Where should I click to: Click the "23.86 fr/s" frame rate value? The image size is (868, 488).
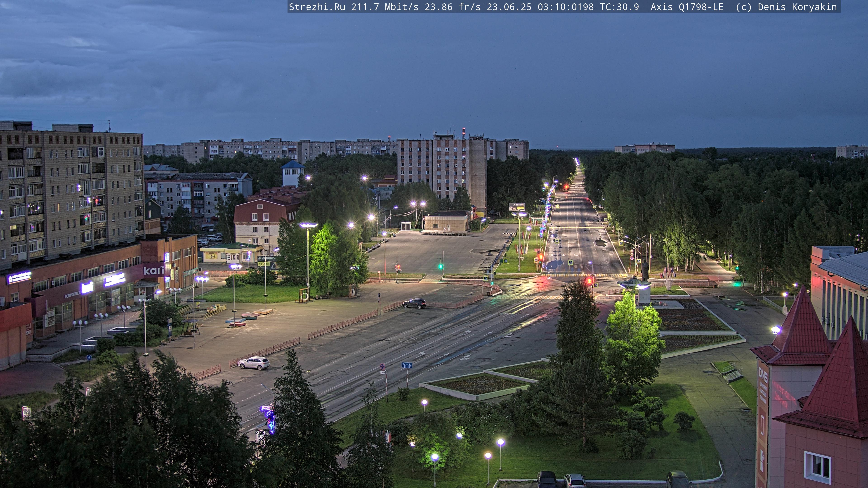453,7
